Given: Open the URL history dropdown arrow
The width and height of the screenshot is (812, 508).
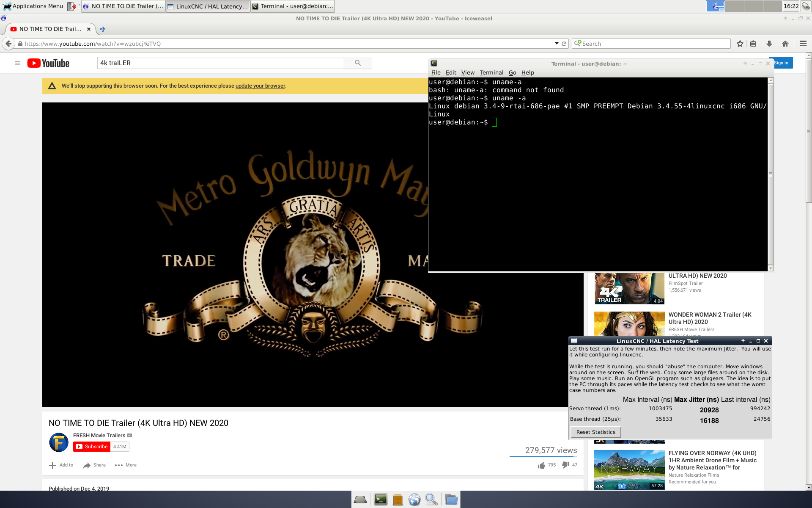Looking at the screenshot, I should coord(557,44).
